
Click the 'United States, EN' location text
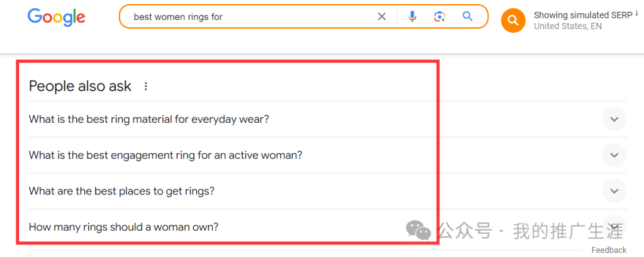click(568, 26)
